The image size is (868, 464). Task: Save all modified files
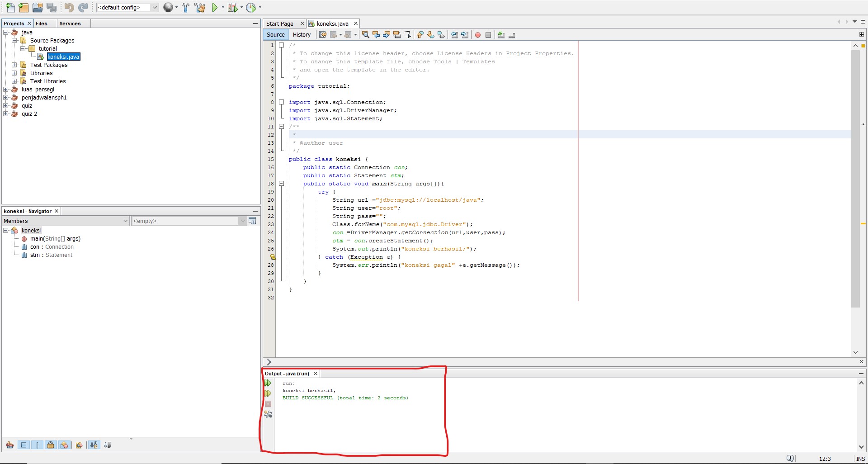(x=52, y=7)
